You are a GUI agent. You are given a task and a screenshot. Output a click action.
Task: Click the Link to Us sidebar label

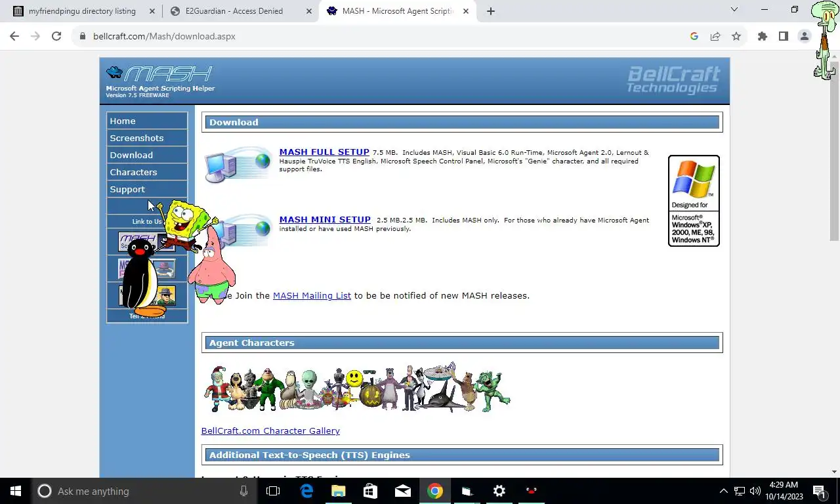[x=146, y=221]
